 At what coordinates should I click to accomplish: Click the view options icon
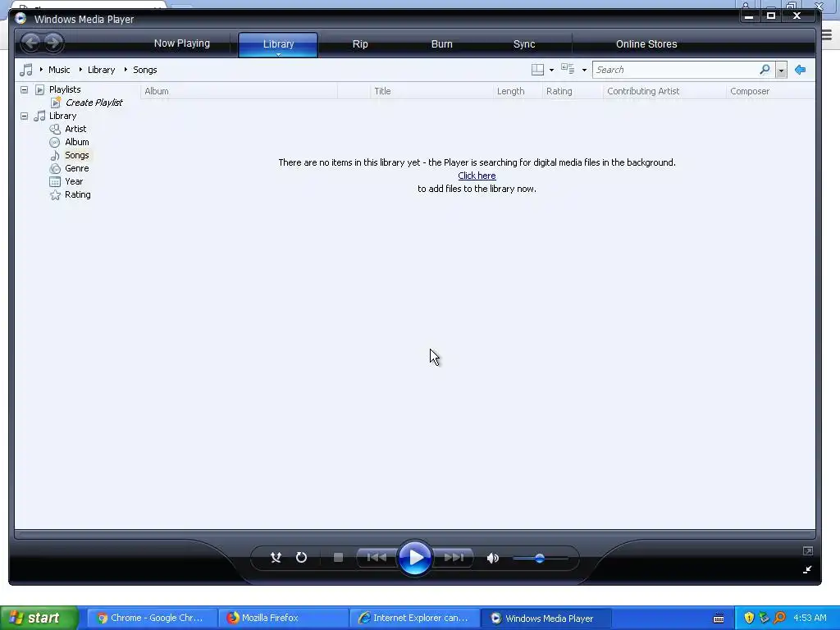tap(568, 69)
